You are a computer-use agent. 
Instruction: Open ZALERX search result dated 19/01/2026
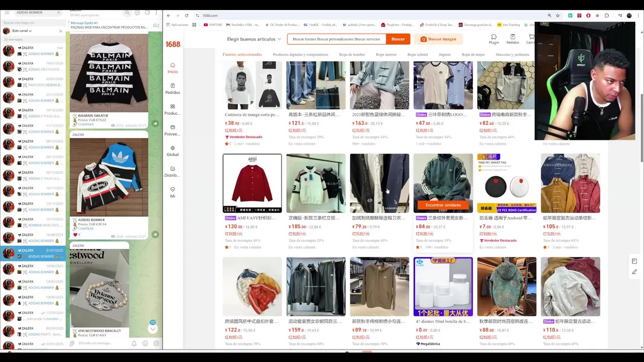[33, 66]
